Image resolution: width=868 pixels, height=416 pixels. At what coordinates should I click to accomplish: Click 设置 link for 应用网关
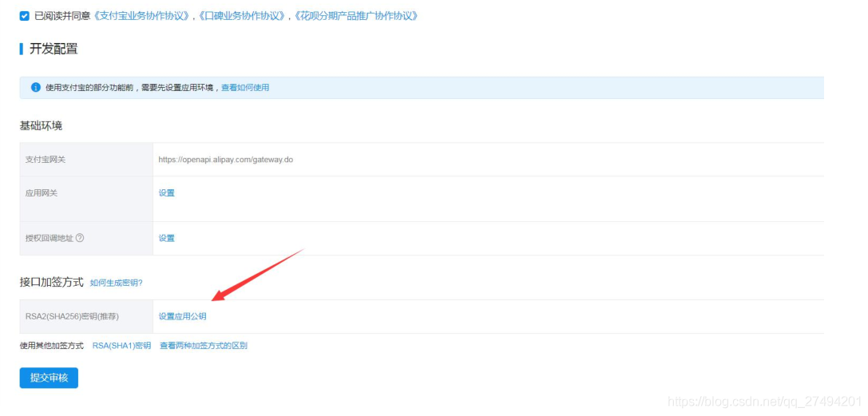pos(167,193)
